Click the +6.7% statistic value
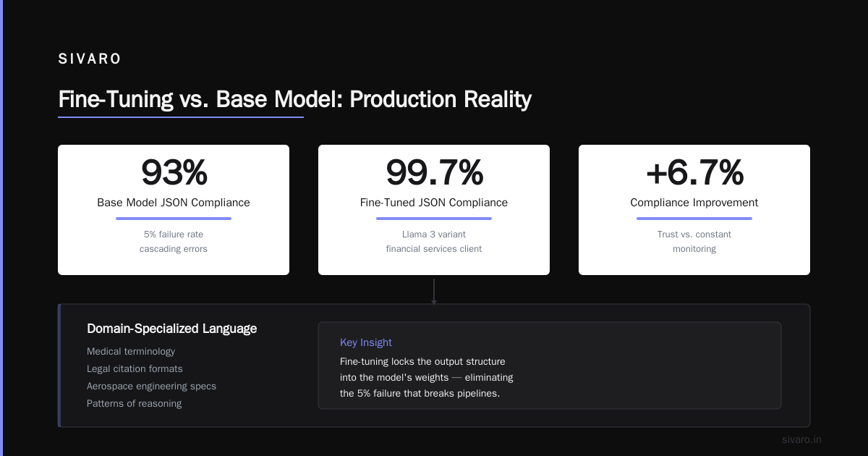The image size is (868, 456). click(694, 172)
